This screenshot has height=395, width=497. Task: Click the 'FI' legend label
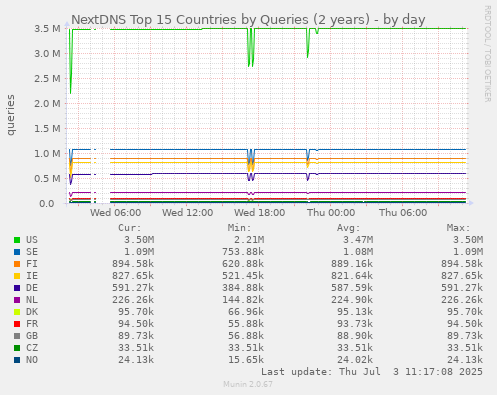pos(32,264)
